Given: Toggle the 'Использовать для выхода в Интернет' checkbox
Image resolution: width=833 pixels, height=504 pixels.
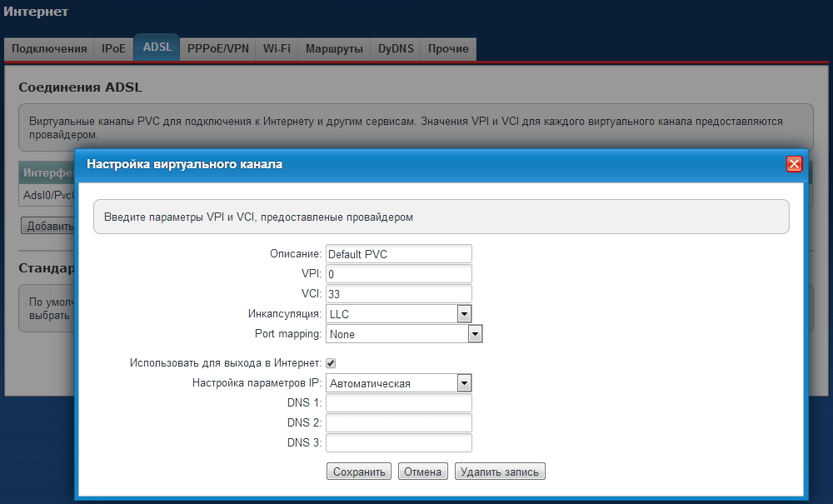Looking at the screenshot, I should [331, 363].
